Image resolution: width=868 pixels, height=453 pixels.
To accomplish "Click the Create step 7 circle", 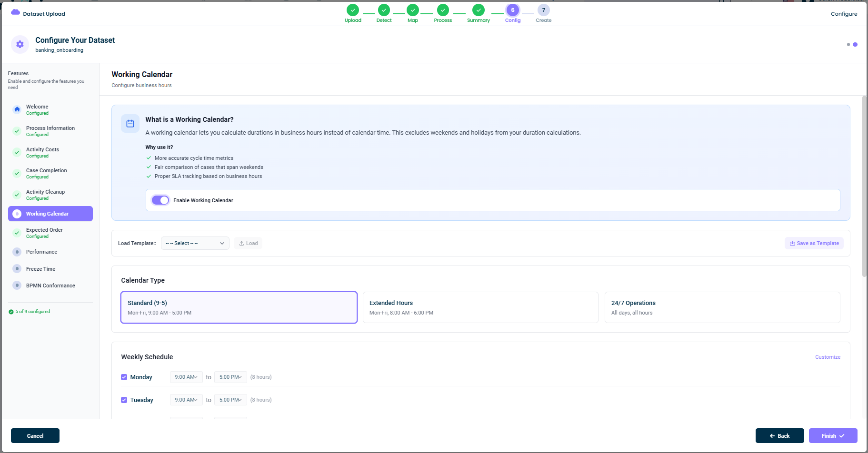I will coord(543,10).
